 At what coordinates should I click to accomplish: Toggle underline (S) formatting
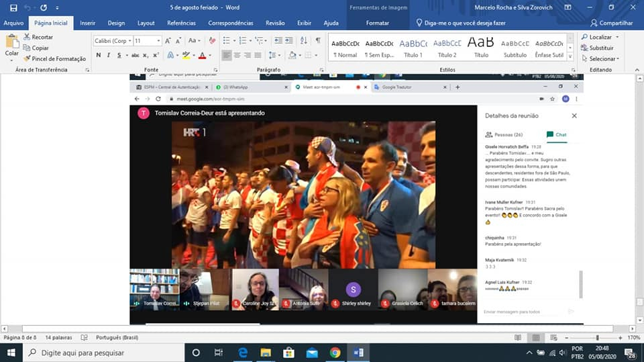tap(119, 55)
